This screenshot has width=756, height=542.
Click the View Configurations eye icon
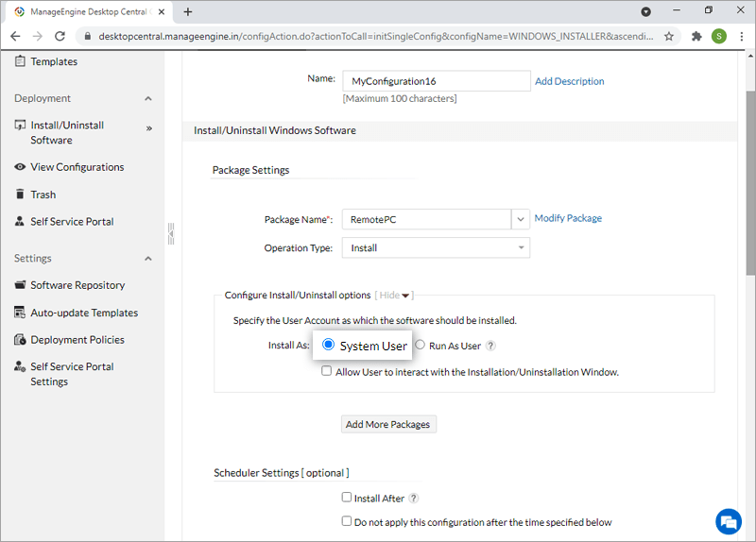20,167
